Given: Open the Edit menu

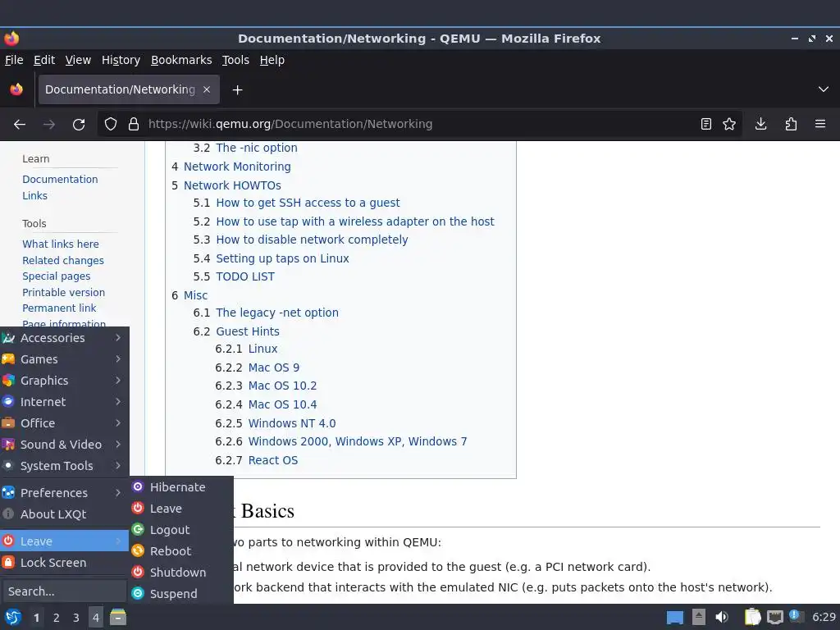Looking at the screenshot, I should pos(44,60).
